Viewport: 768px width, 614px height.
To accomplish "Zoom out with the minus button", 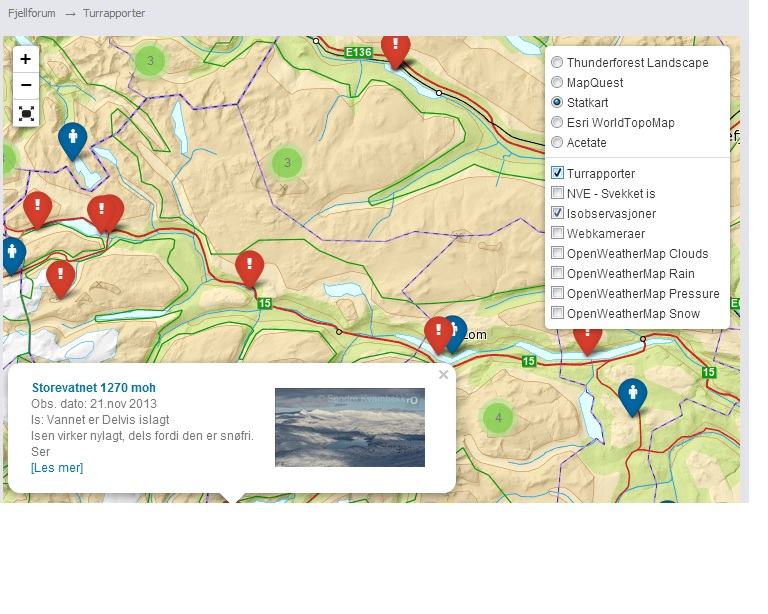I will coord(26,85).
